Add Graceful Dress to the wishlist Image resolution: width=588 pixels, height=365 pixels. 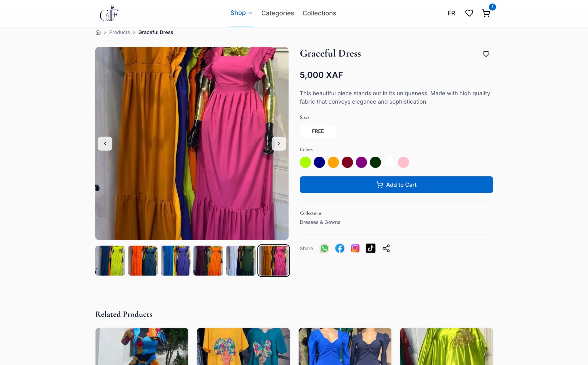486,54
